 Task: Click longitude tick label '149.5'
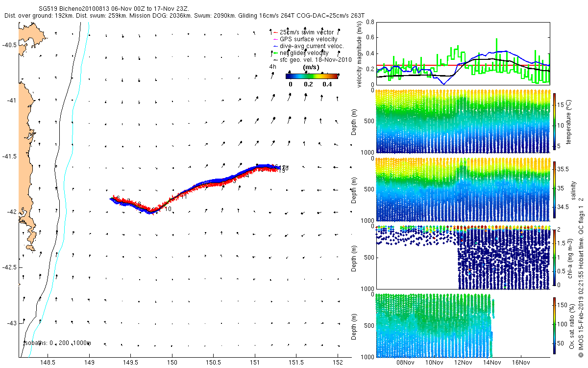[x=130, y=363]
